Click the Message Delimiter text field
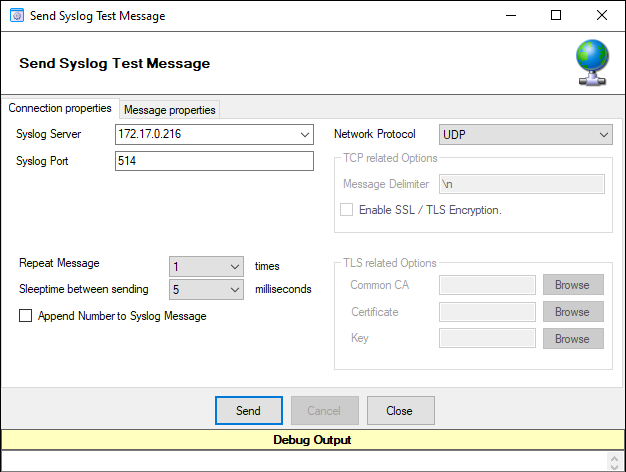 coord(521,184)
